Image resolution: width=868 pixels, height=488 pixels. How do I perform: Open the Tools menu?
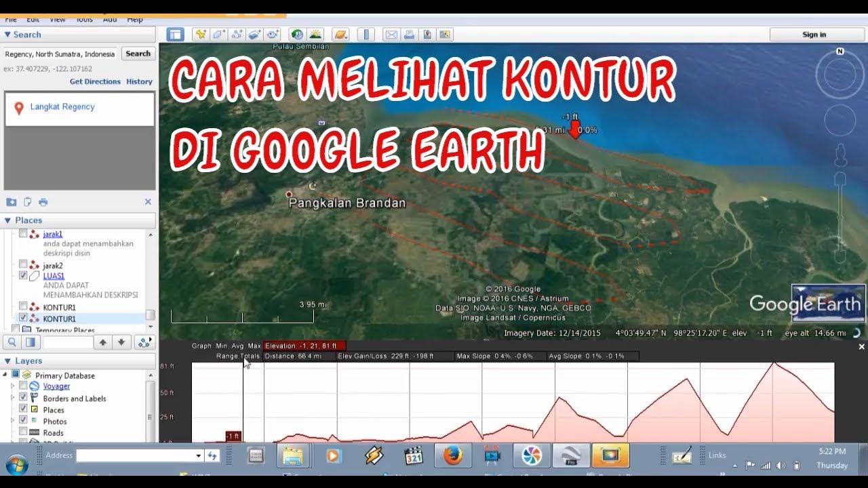click(85, 20)
